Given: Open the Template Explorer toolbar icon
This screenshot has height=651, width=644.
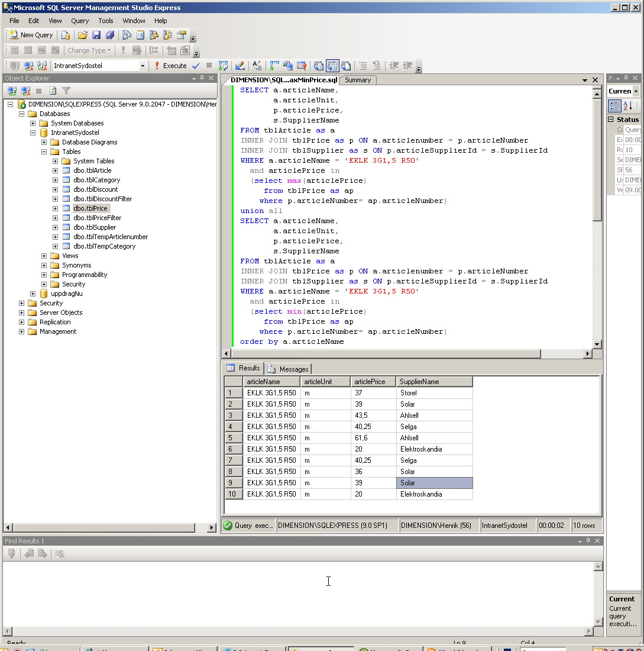Looking at the screenshot, I should [x=167, y=36].
